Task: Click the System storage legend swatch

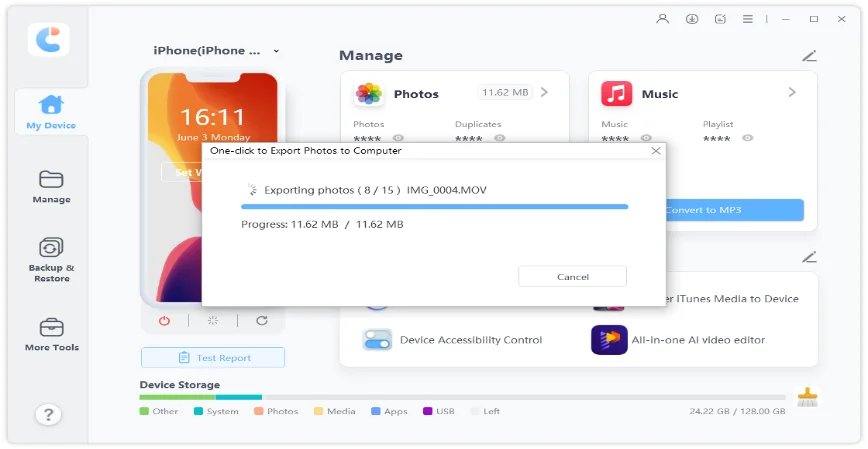Action: click(198, 411)
